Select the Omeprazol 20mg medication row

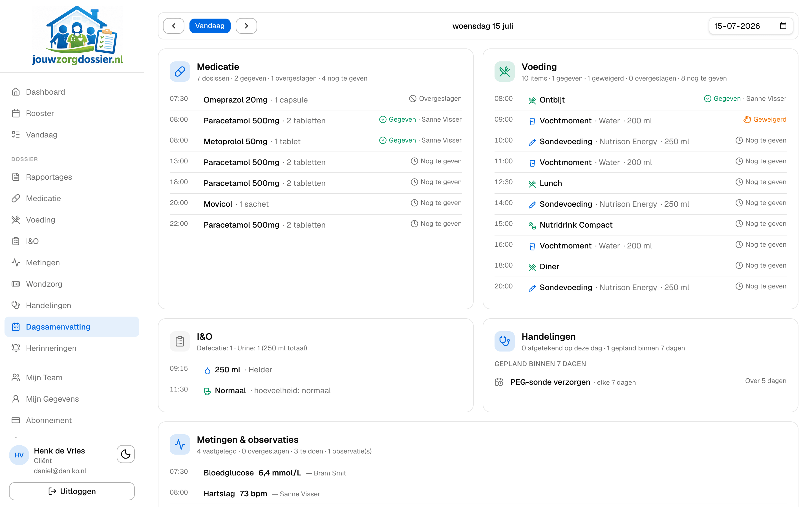(x=315, y=100)
